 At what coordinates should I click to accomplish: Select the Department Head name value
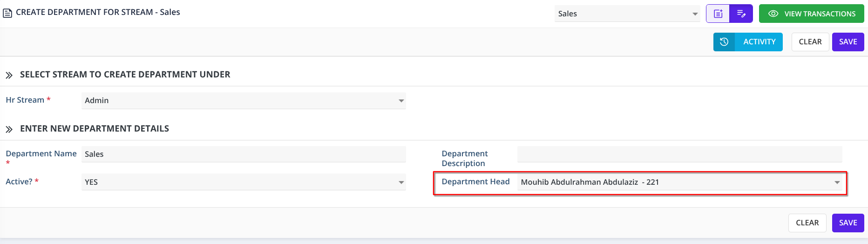pyautogui.click(x=590, y=182)
